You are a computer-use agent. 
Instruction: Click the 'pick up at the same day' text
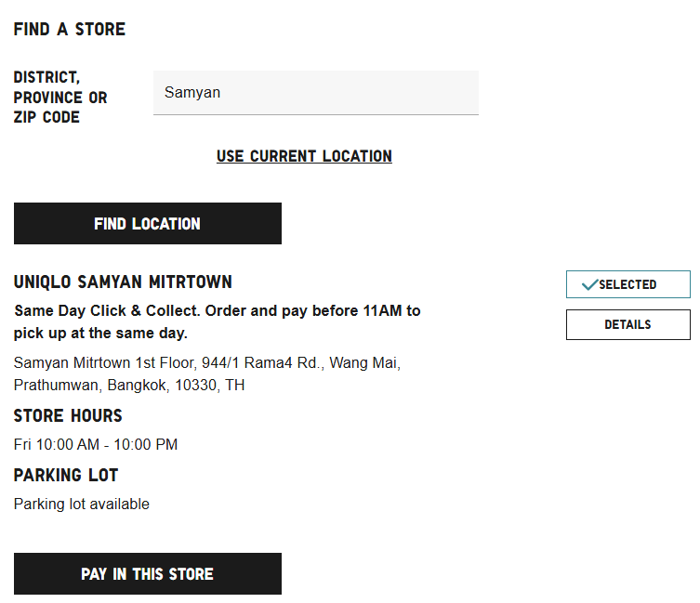click(x=100, y=333)
